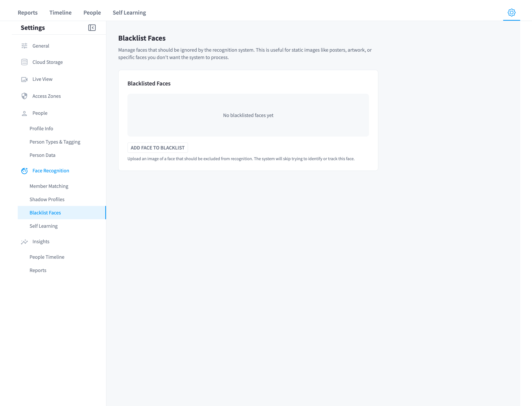Viewport: 532px width, 406px height.
Task: Click the 'Upload an image of a face' hint
Action: (x=241, y=159)
